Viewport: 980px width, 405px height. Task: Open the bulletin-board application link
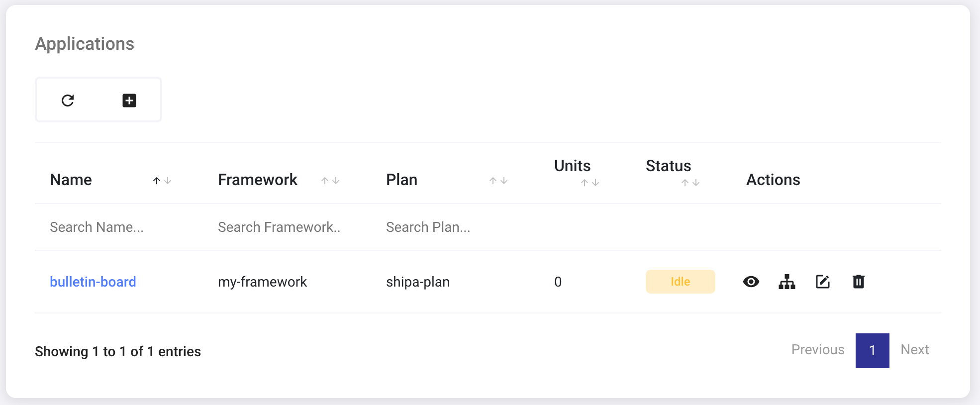93,282
